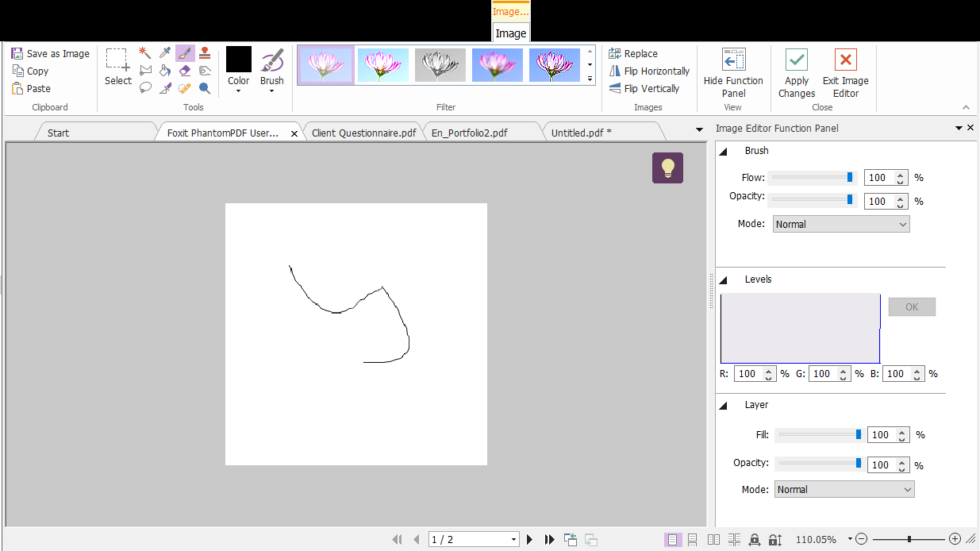Click Hide Function Panel
Screen dimensions: 980x551
coord(733,72)
